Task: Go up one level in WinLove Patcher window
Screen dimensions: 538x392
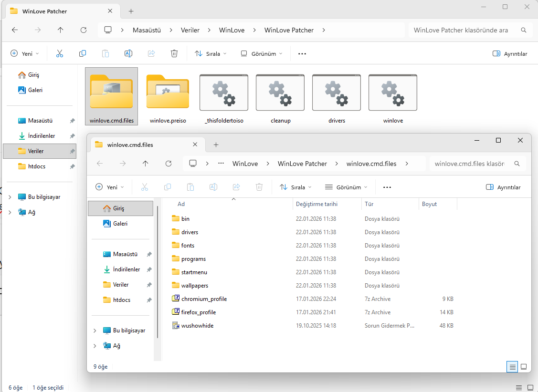Action: coord(60,30)
